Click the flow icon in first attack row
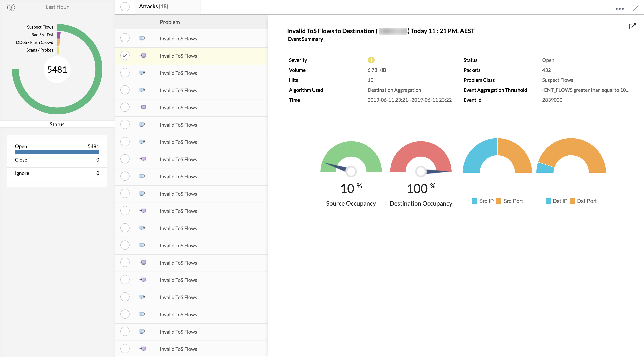The height and width of the screenshot is (357, 644). pyautogui.click(x=142, y=39)
